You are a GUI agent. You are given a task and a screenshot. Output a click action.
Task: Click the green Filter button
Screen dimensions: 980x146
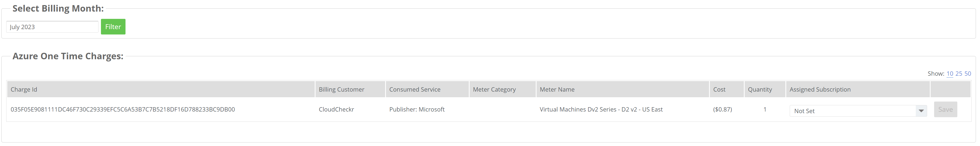click(113, 27)
